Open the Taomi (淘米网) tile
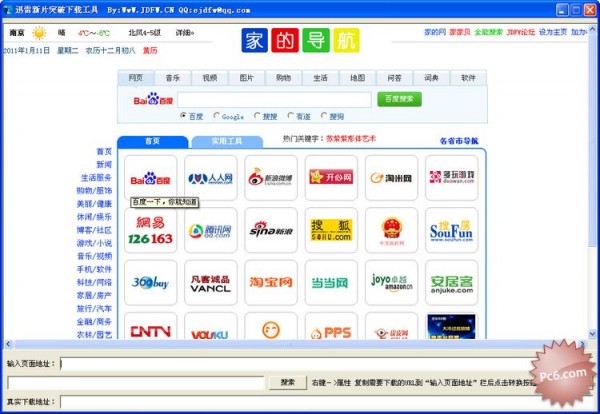 [391, 178]
